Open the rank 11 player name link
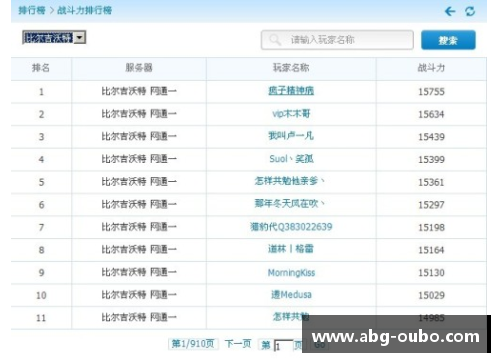 (x=291, y=317)
